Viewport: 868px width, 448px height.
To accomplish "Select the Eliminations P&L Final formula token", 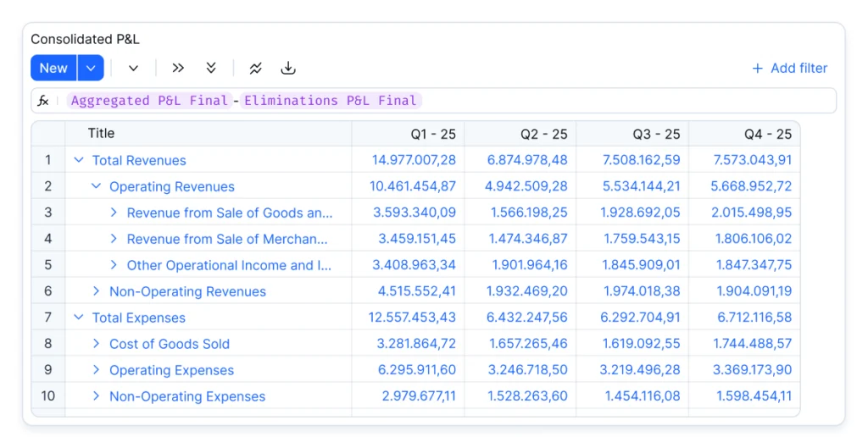I will click(331, 101).
